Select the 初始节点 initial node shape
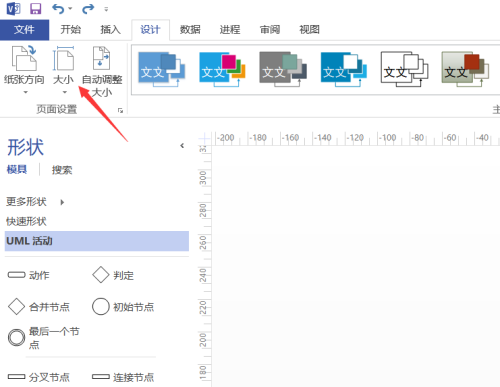 pyautogui.click(x=123, y=307)
